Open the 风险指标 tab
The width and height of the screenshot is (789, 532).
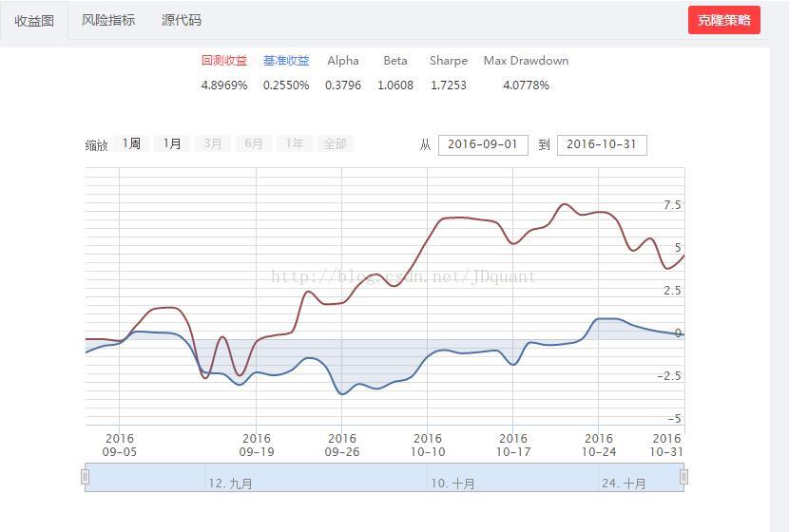coord(108,20)
